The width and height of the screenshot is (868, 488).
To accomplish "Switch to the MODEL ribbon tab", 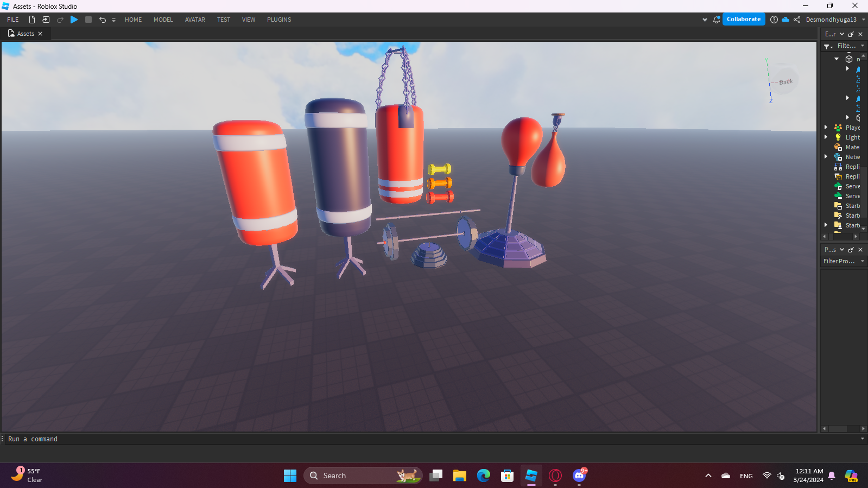I will tap(163, 20).
